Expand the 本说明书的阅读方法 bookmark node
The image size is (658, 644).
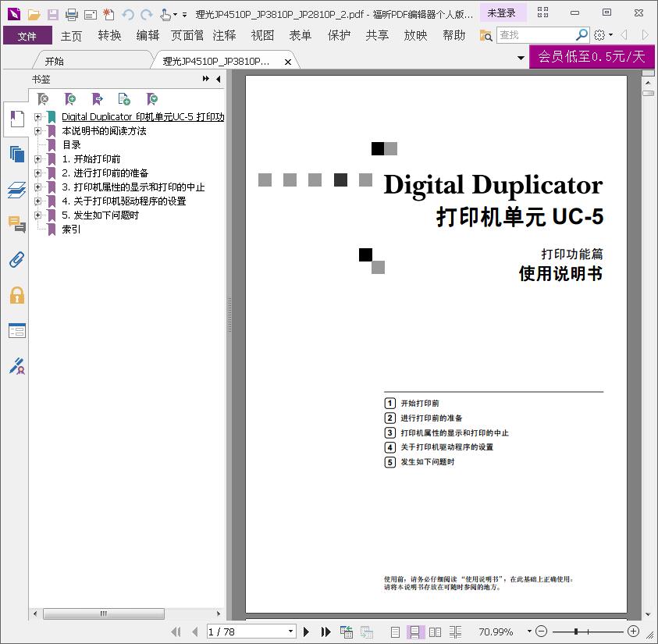click(37, 131)
